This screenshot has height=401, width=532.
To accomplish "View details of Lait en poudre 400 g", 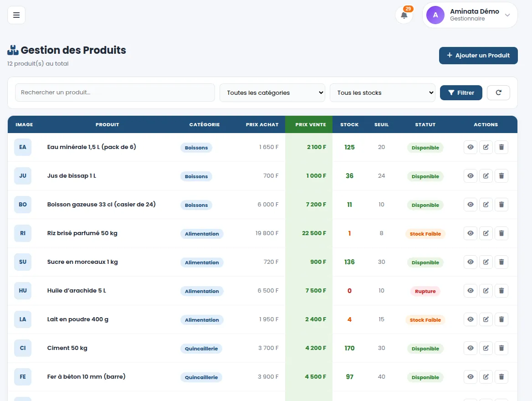I will [470, 319].
